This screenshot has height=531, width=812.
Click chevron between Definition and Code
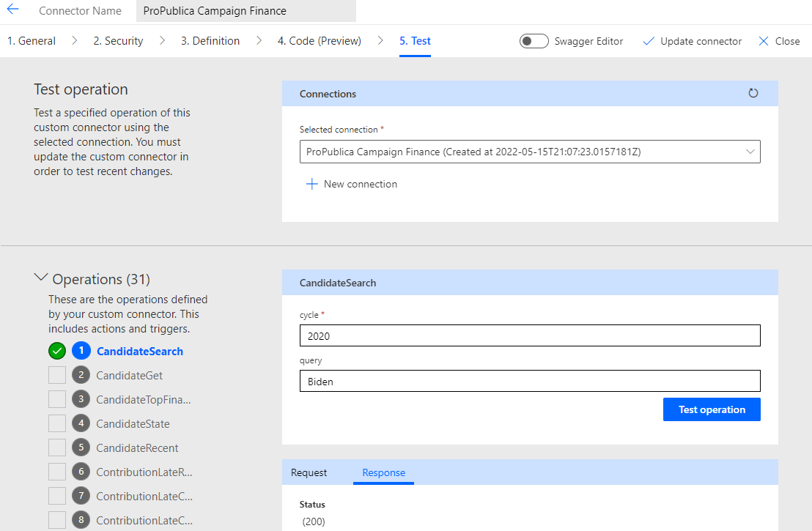[x=259, y=40]
